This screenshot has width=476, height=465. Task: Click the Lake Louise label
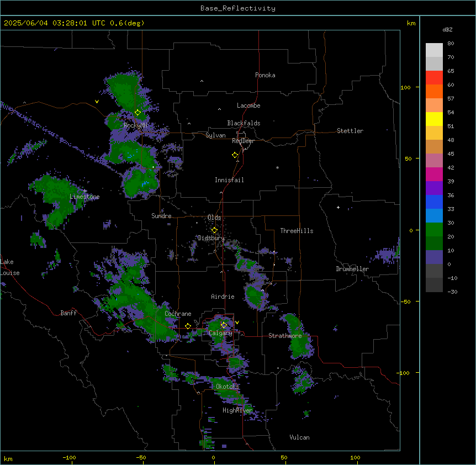10,267
